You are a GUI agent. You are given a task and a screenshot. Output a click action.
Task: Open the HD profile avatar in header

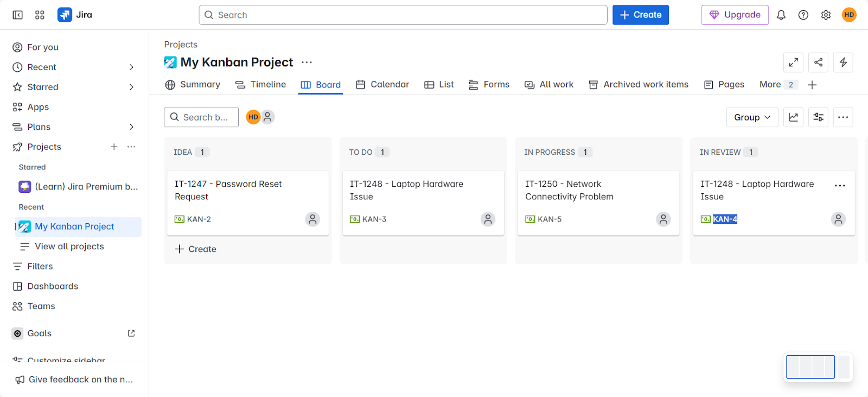coord(849,15)
